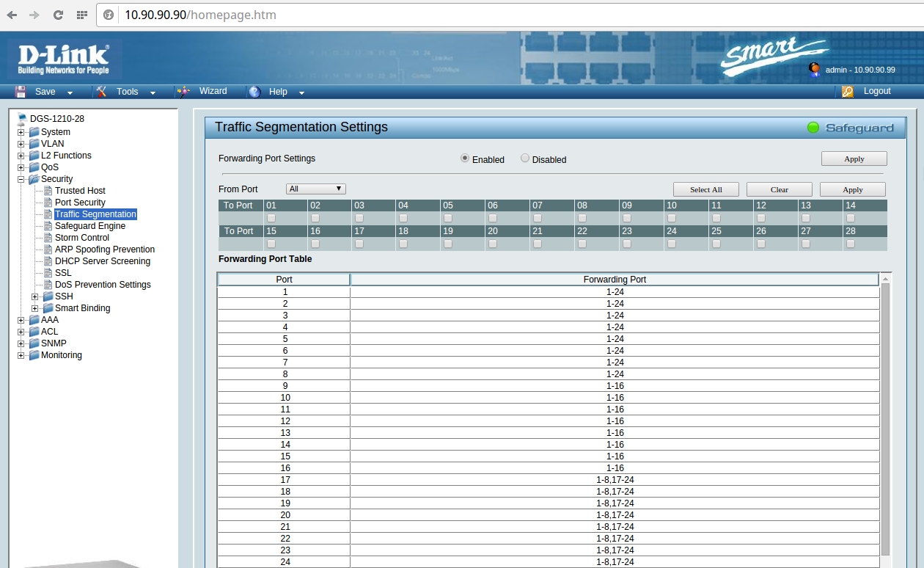Click the Save floppy disk icon
Screen dimensions: 924x568
pyautogui.click(x=21, y=92)
